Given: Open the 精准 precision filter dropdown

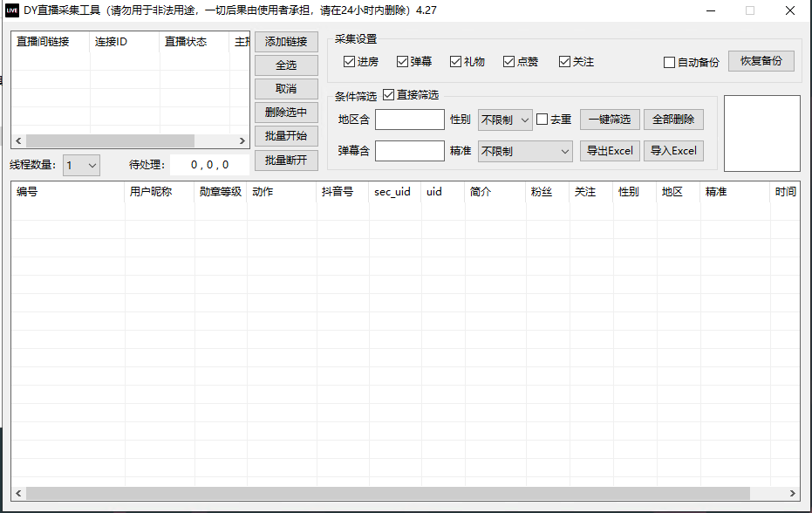Looking at the screenshot, I should pyautogui.click(x=524, y=150).
